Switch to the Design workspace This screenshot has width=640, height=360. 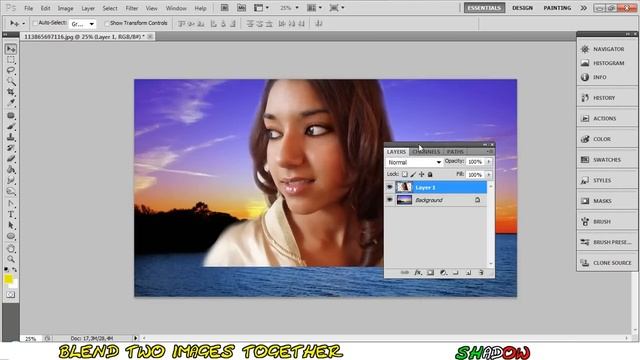coord(522,8)
